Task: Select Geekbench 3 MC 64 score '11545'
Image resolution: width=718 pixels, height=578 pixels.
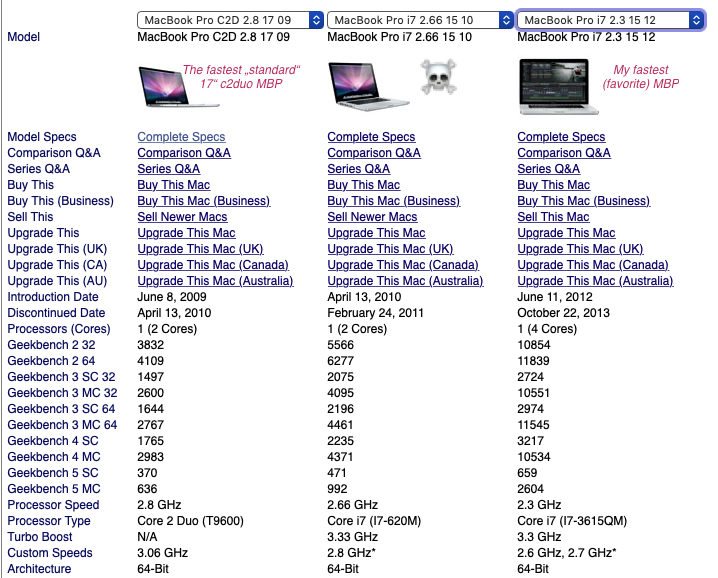Action: coord(533,425)
